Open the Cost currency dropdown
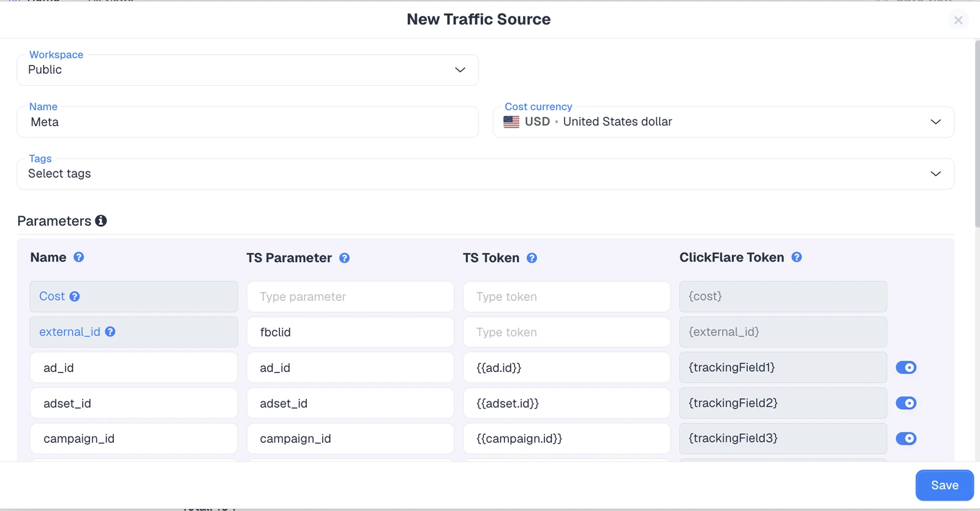Screen dimensions: 980x511 coord(723,122)
